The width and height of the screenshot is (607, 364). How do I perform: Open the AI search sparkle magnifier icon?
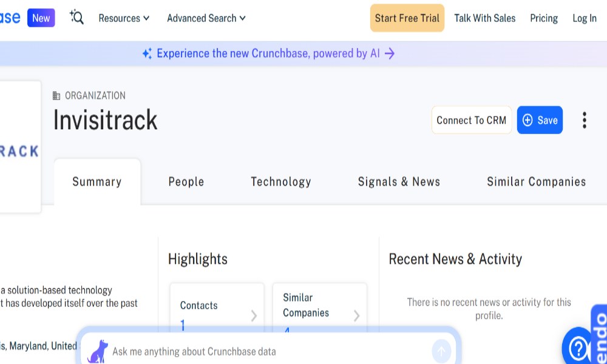[x=76, y=18]
